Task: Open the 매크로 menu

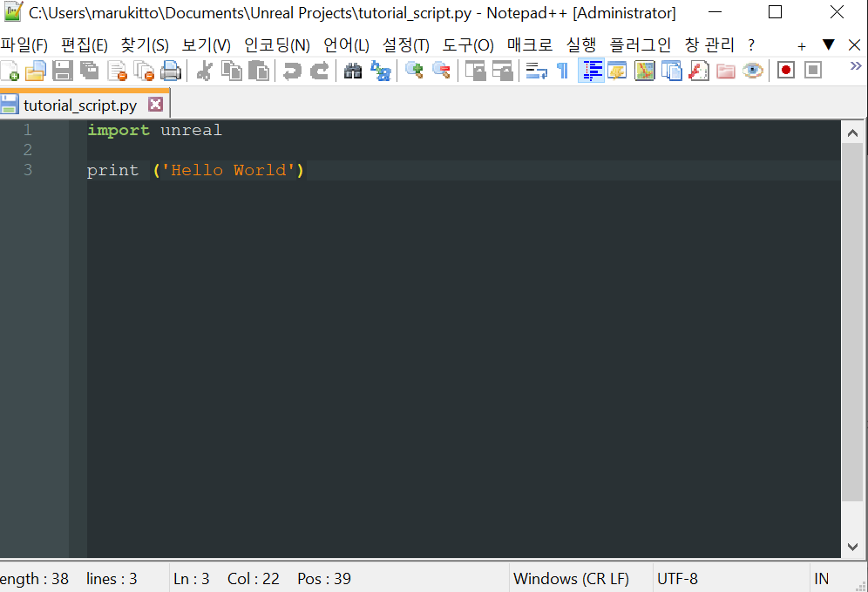Action: click(x=530, y=44)
